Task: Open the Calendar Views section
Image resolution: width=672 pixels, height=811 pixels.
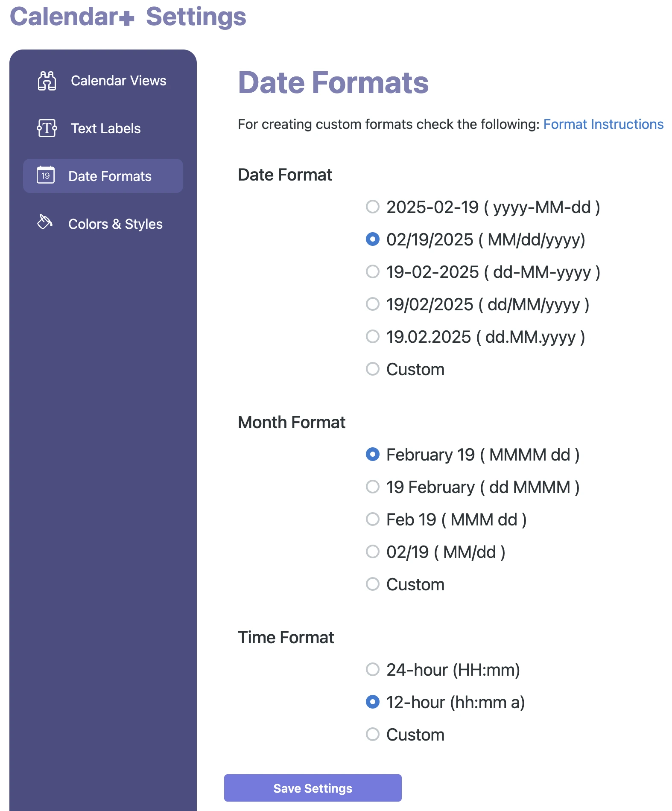Action: tap(119, 81)
